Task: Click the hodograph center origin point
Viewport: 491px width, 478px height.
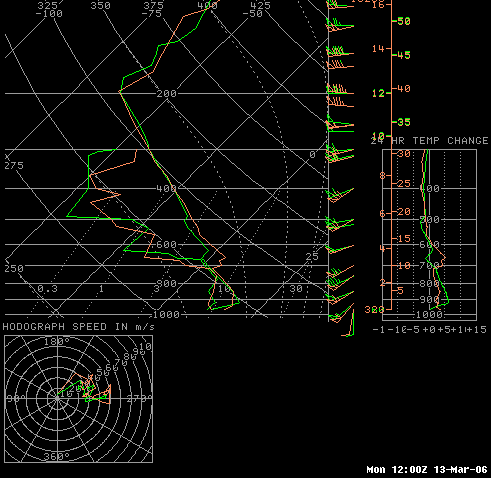Action: click(58, 398)
